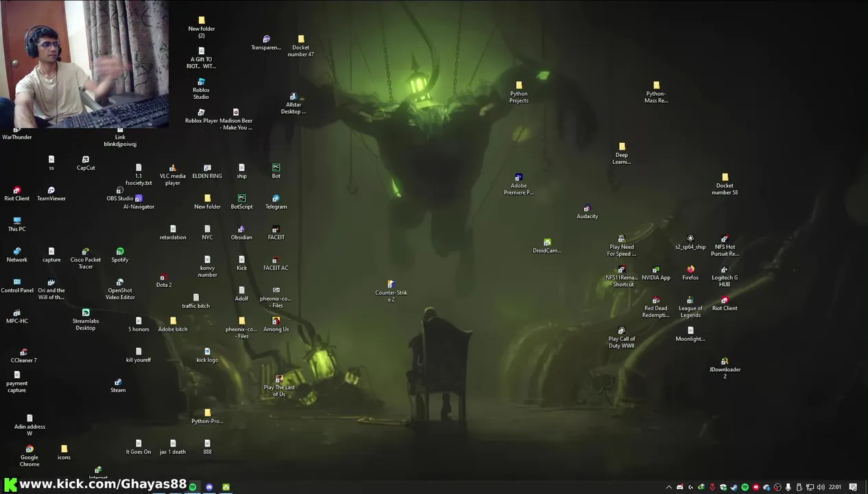868x494 pixels.
Task: Open OBS Studio shortcut
Action: pyautogui.click(x=120, y=194)
